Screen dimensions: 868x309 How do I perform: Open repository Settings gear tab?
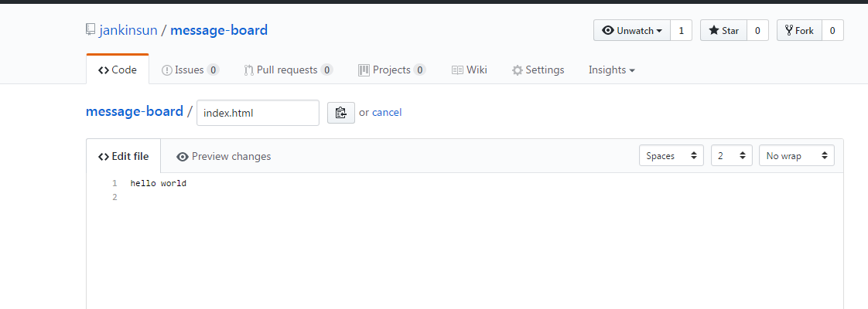(x=538, y=70)
